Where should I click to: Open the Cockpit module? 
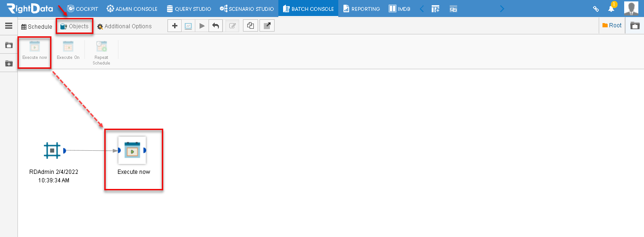[83, 8]
